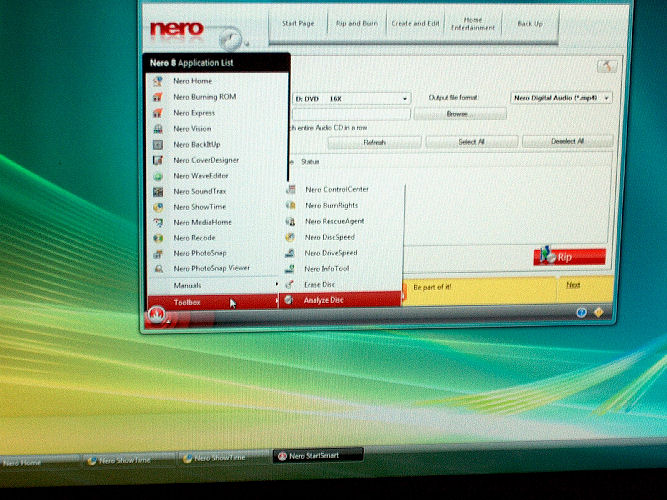Click the round Nero flame launcher button
This screenshot has width=667, height=500.
pyautogui.click(x=157, y=316)
